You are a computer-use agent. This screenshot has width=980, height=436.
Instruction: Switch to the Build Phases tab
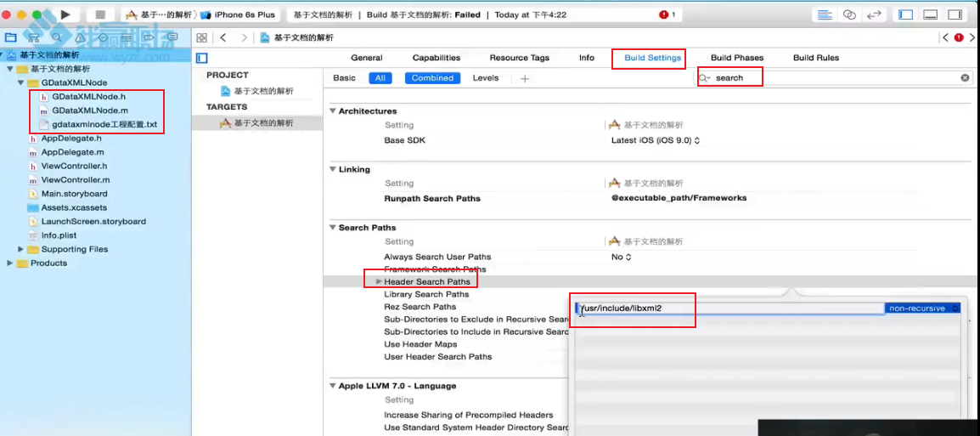coord(737,58)
